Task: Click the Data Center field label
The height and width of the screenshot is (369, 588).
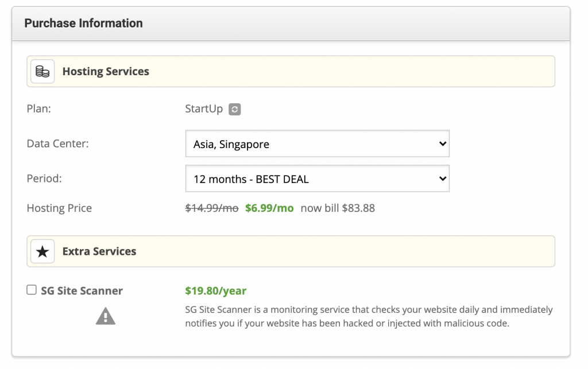Action: [57, 143]
